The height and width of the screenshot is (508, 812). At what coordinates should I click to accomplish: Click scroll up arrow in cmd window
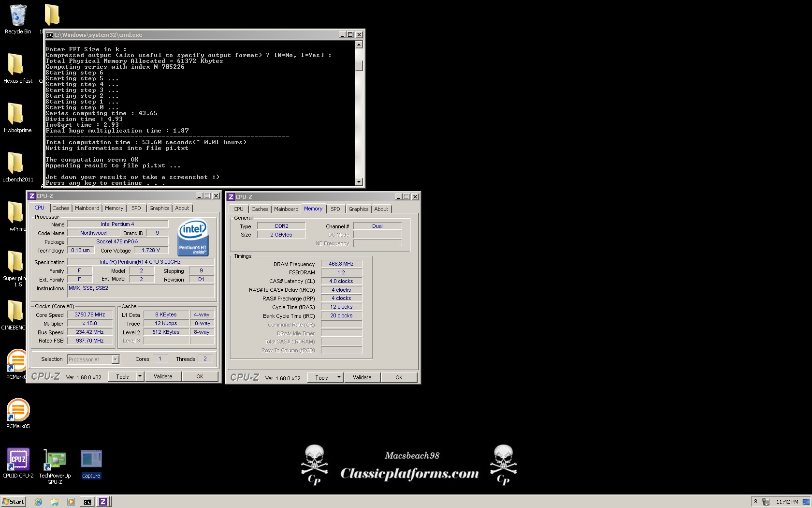(x=359, y=45)
